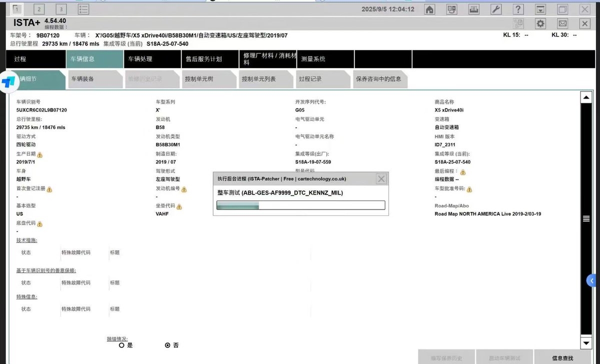The width and height of the screenshot is (600, 364).
Task: Close the current operation with X below toolbar
Action: click(x=585, y=23)
